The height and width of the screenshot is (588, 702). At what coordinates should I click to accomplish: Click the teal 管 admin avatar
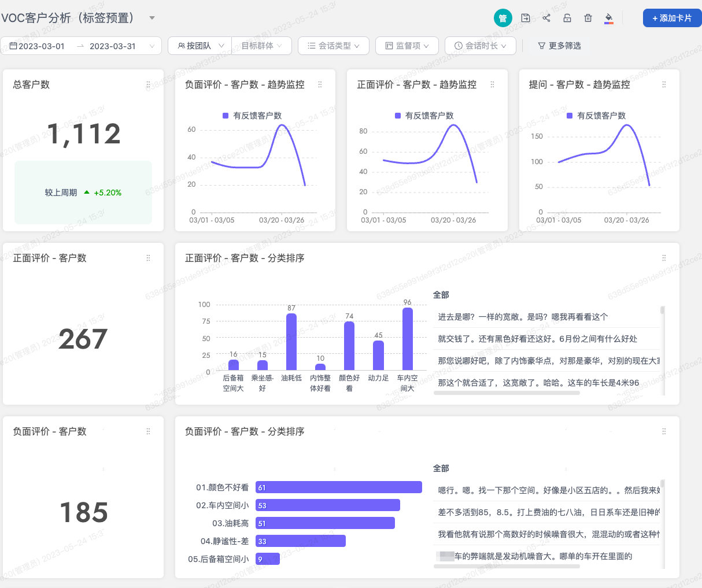(x=503, y=18)
